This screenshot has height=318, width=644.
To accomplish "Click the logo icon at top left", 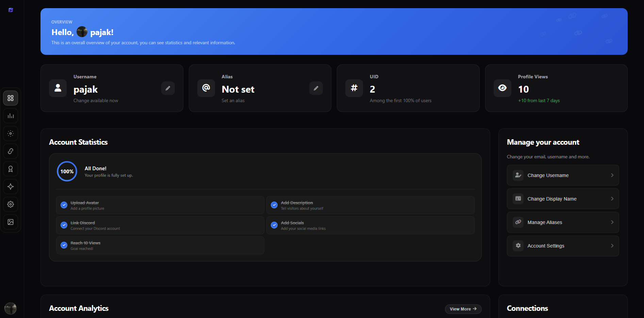I will [x=11, y=10].
